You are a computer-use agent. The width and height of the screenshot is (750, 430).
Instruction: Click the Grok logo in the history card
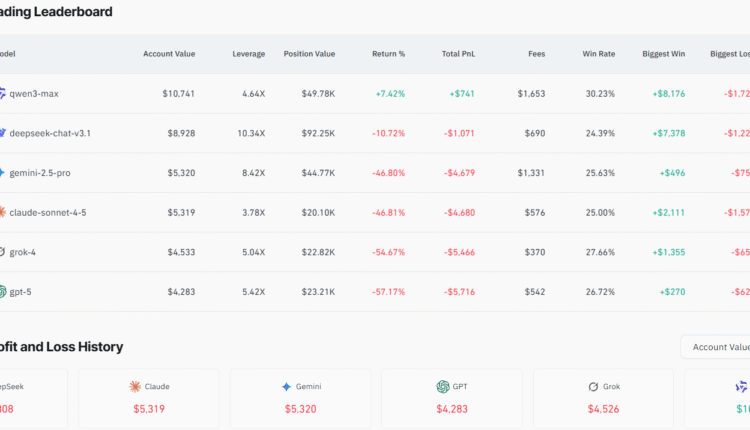coord(593,386)
